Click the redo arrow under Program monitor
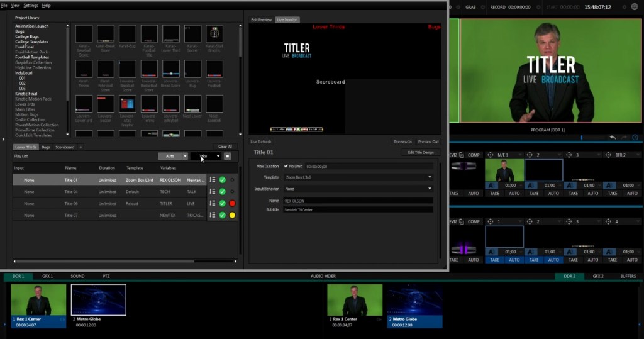This screenshot has height=339, width=644. (625, 137)
